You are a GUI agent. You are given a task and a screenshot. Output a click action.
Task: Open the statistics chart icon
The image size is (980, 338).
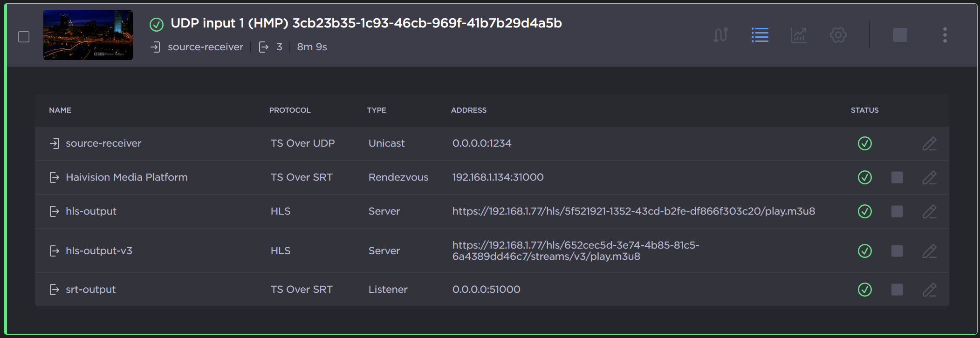(x=798, y=34)
